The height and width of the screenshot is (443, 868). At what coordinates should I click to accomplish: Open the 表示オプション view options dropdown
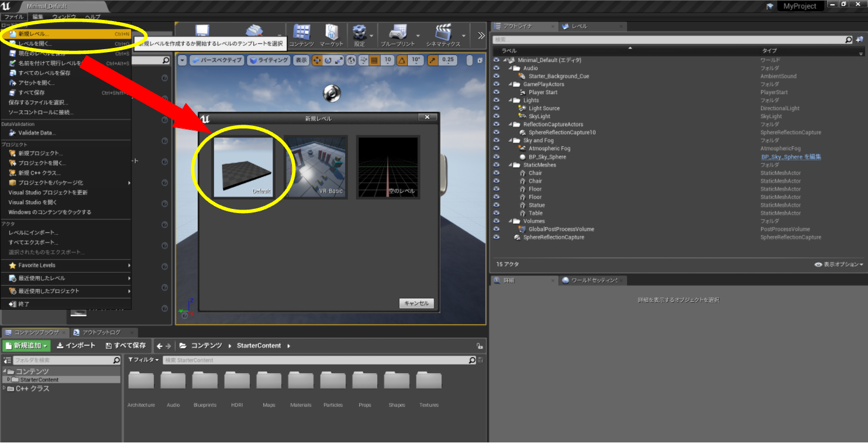click(839, 265)
